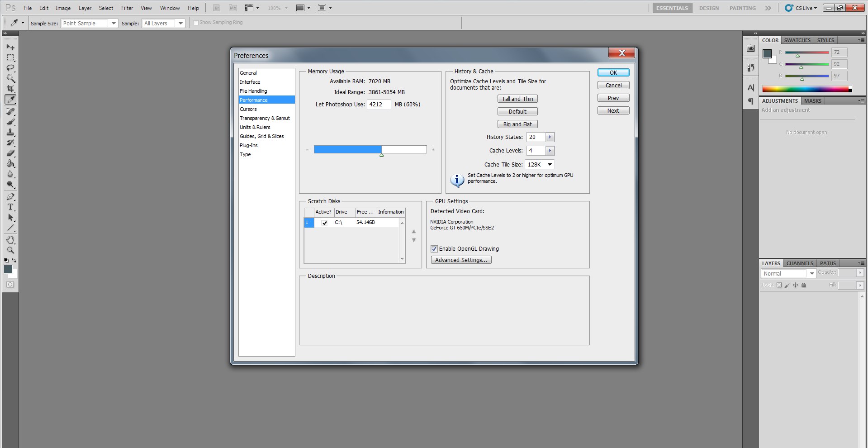Viewport: 868px width, 448px height.
Task: Select the Clone Stamp tool
Action: coord(10,132)
